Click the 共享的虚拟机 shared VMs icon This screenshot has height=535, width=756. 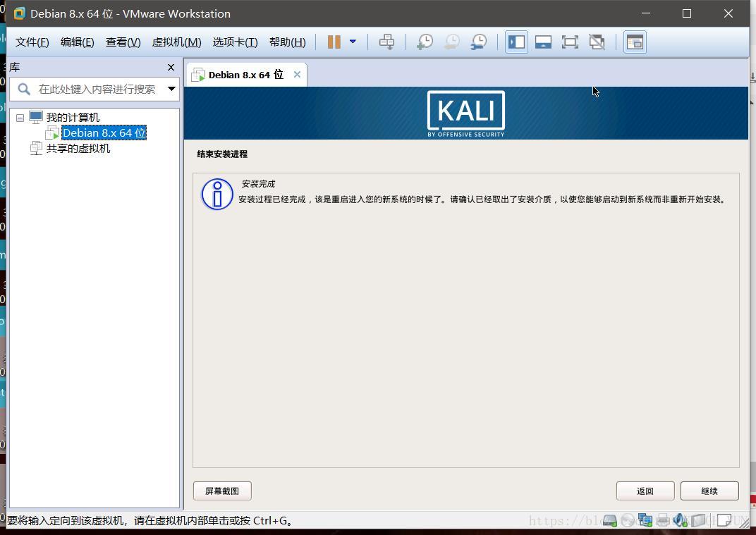(36, 148)
